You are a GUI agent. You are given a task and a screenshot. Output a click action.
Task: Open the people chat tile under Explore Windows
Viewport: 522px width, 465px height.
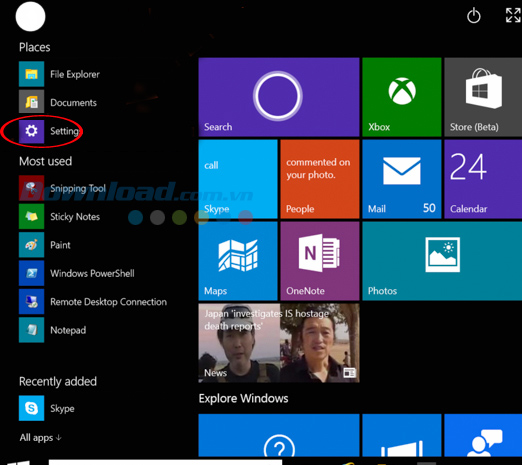tap(483, 435)
